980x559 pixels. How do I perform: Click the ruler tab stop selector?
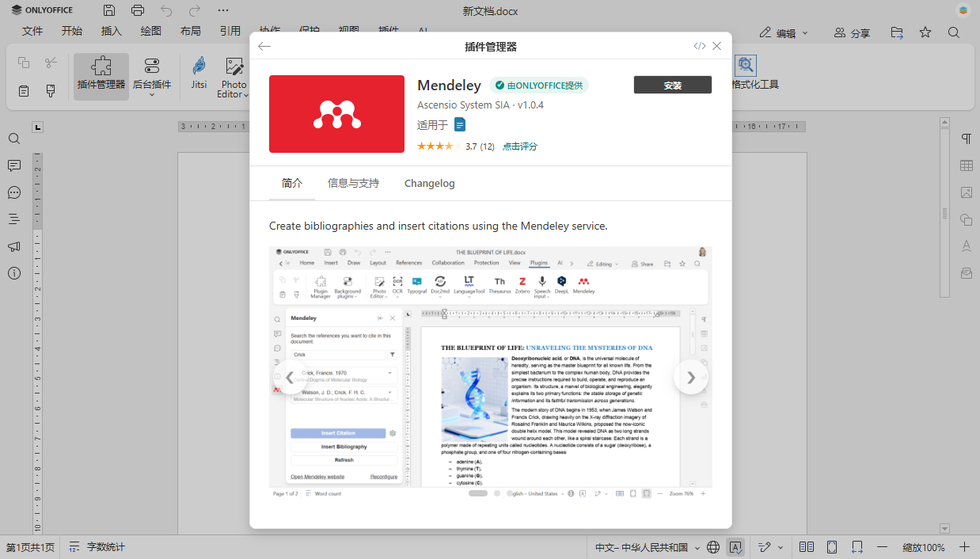[38, 127]
